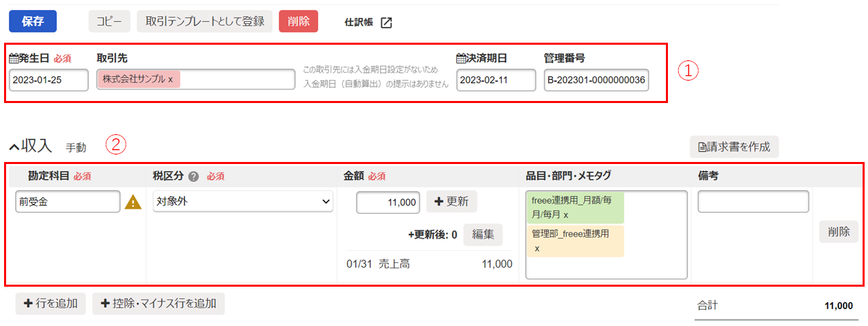
Task: Click the コピー button
Action: click(108, 22)
